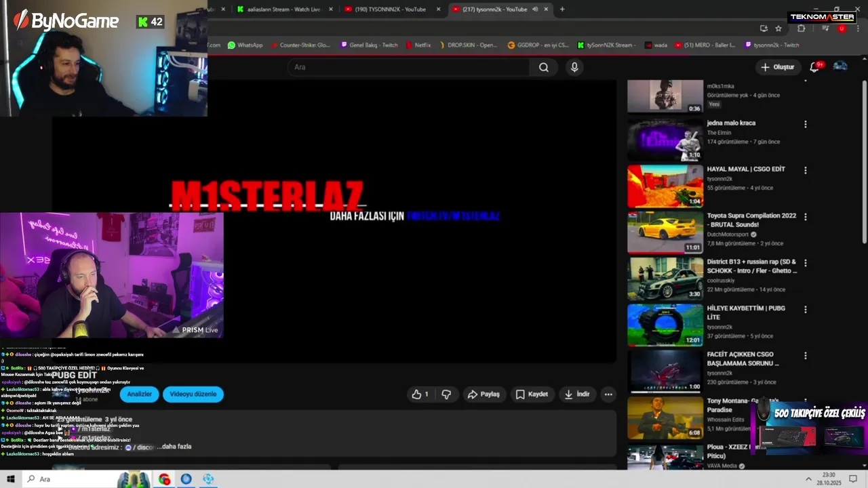Image resolution: width=868 pixels, height=488 pixels.
Task: Open the media controls icon in Chrome toolbar
Action: click(x=825, y=28)
